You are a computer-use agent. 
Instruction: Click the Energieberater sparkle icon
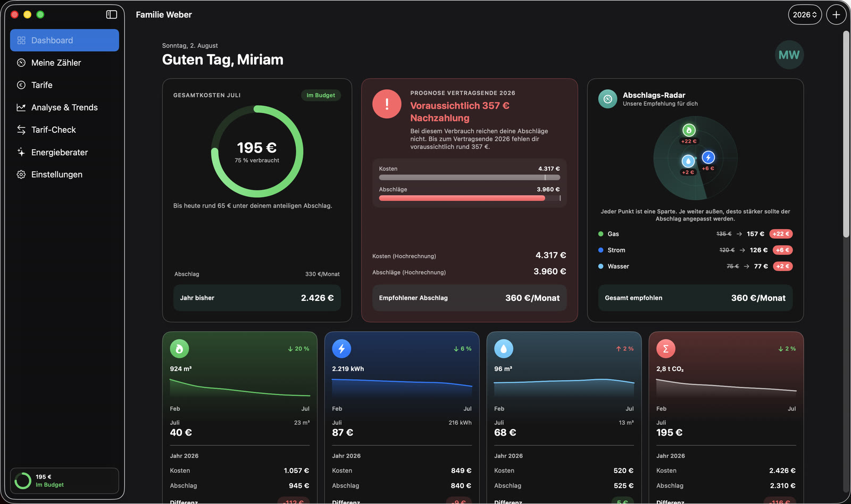21,152
